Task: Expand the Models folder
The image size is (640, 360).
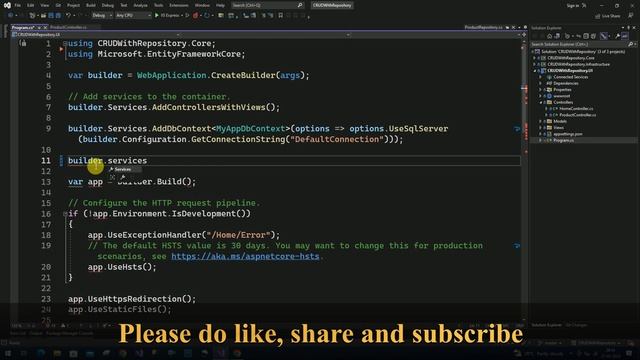Action: pyautogui.click(x=540, y=121)
